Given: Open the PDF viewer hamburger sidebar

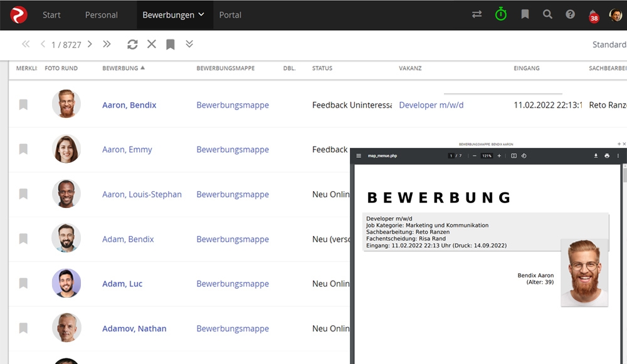Looking at the screenshot, I should pos(359,156).
